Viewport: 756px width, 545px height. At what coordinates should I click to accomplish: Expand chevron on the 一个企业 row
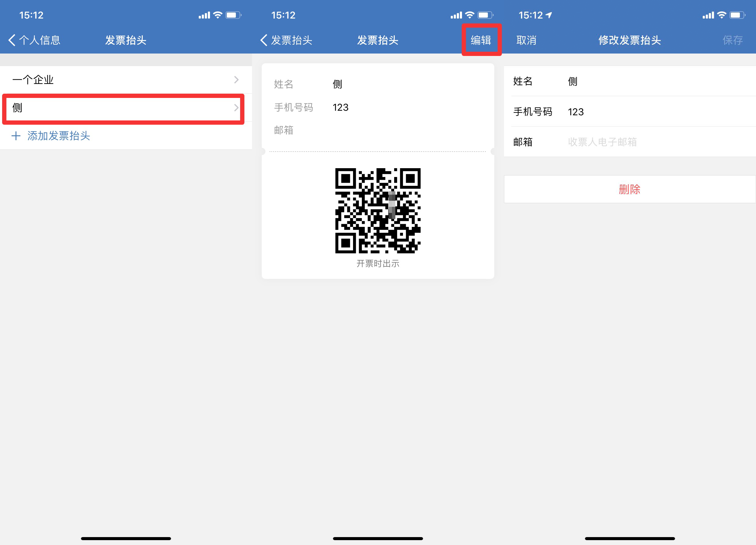pyautogui.click(x=236, y=80)
